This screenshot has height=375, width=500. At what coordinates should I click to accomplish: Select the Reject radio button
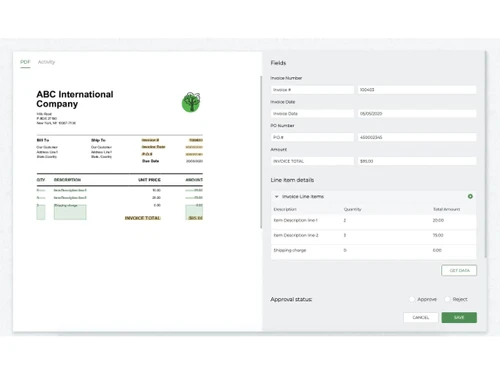(x=447, y=299)
